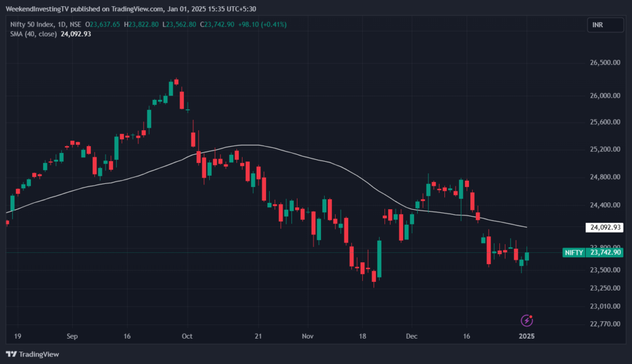632x364 pixels.
Task: Click the 25,600.00 price axis label
Action: pyautogui.click(x=605, y=122)
